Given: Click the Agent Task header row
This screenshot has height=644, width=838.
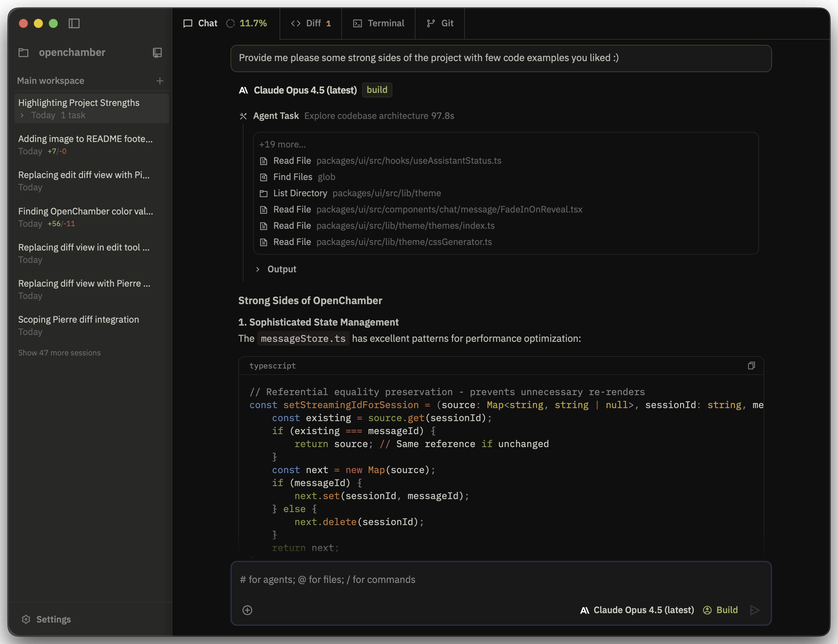Looking at the screenshot, I should (x=346, y=116).
